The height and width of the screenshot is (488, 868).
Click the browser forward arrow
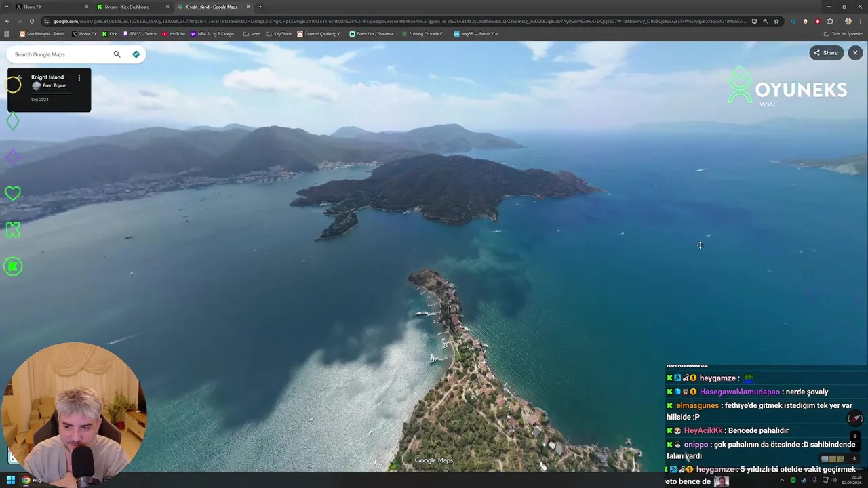pyautogui.click(x=19, y=21)
